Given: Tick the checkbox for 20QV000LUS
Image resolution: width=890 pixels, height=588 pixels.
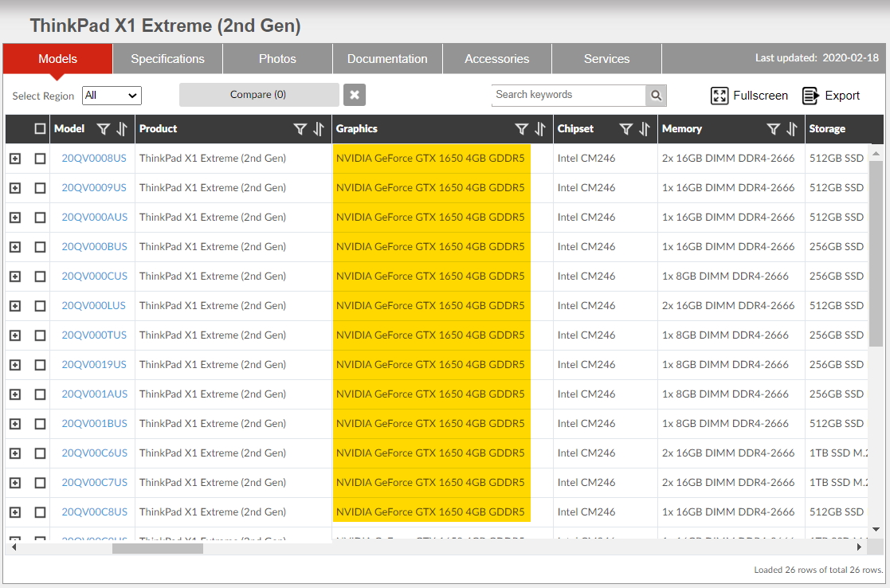Looking at the screenshot, I should 40,306.
